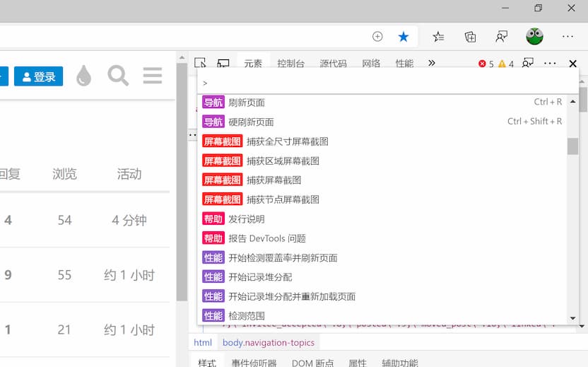The width and height of the screenshot is (588, 367).
Task: Open the Collections icon
Action: click(470, 37)
